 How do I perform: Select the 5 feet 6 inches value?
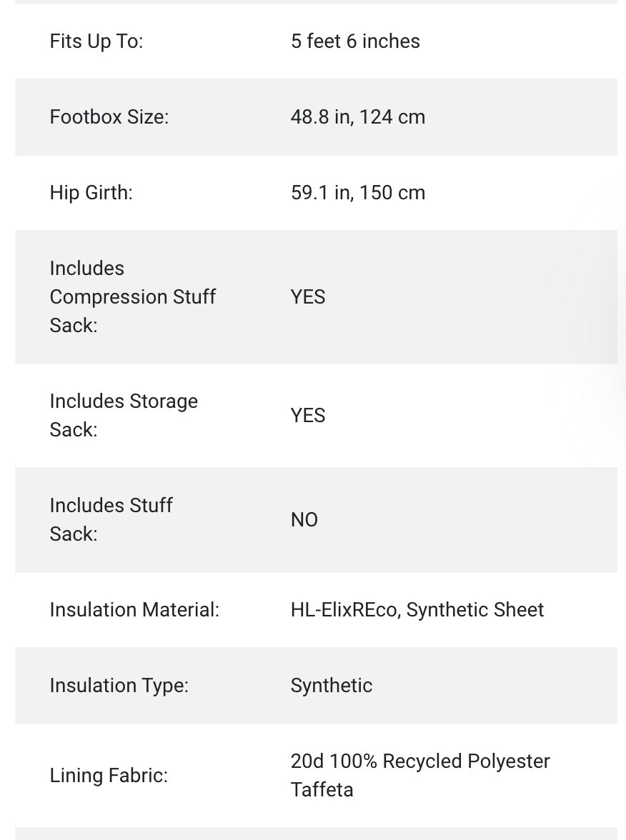coord(355,41)
